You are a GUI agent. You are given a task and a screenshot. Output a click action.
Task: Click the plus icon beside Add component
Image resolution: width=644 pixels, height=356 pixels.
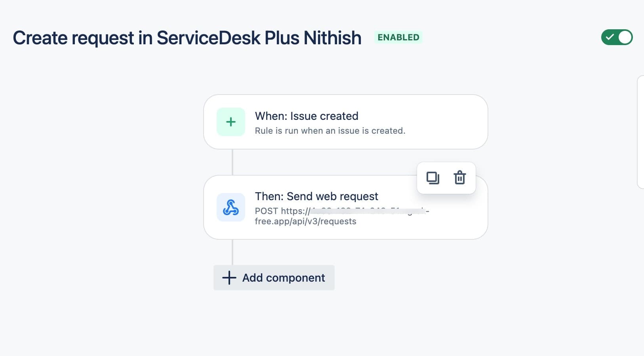pos(229,278)
